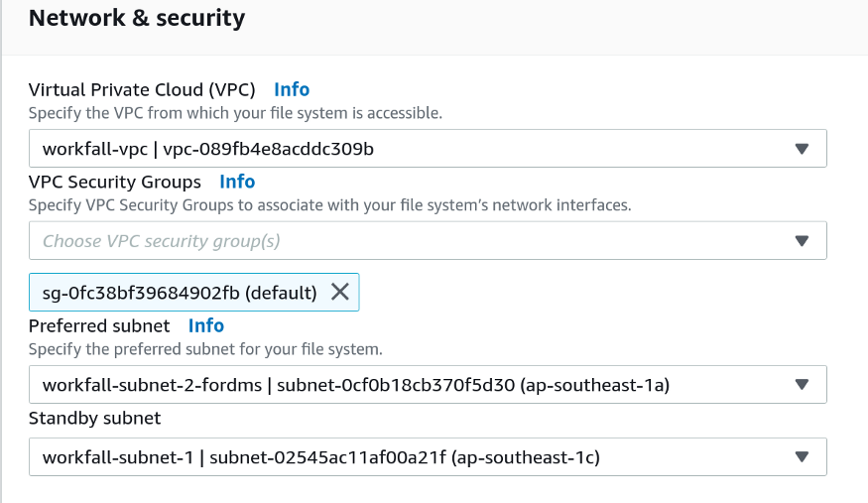Image resolution: width=868 pixels, height=503 pixels.
Task: Click the arrow icon of the Standby subnet selector
Action: pyautogui.click(x=803, y=457)
